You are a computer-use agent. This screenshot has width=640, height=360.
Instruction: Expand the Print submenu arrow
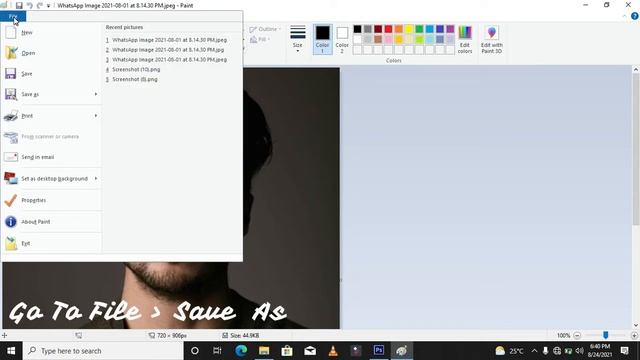coord(96,116)
